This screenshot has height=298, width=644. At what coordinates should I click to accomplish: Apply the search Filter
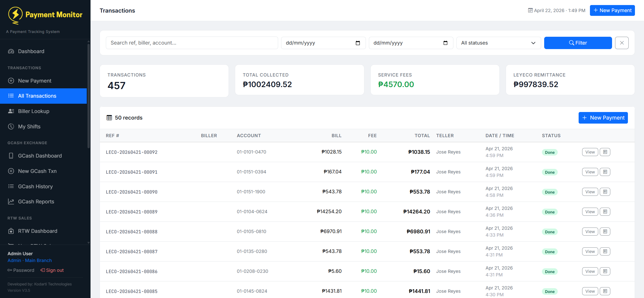click(x=578, y=43)
